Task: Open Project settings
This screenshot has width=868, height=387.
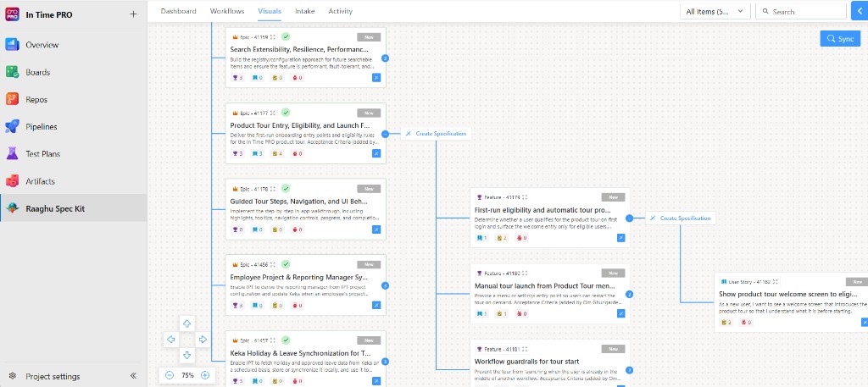Action: tap(53, 377)
